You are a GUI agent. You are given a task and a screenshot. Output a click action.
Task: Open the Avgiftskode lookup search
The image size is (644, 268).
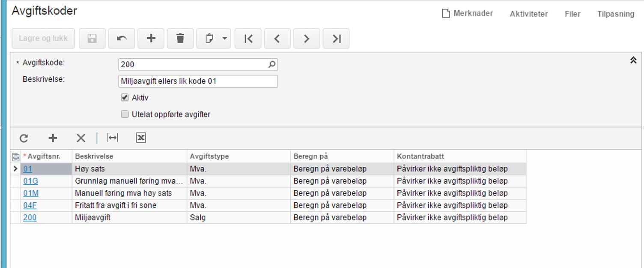(271, 65)
